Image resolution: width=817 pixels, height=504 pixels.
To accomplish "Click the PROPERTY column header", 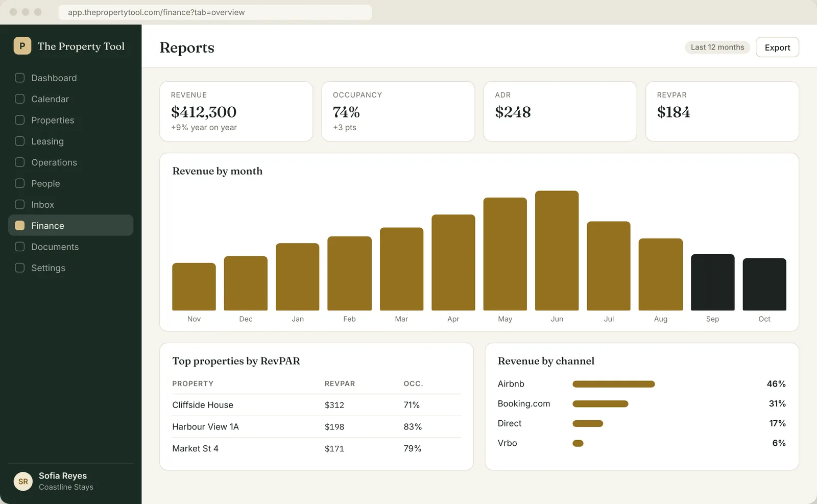I will pyautogui.click(x=193, y=383).
